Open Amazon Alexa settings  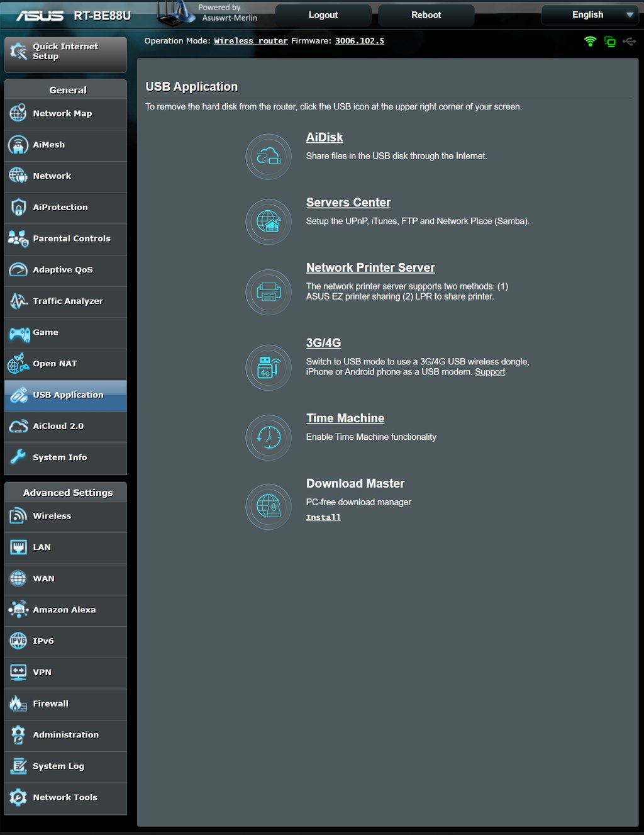(65, 610)
